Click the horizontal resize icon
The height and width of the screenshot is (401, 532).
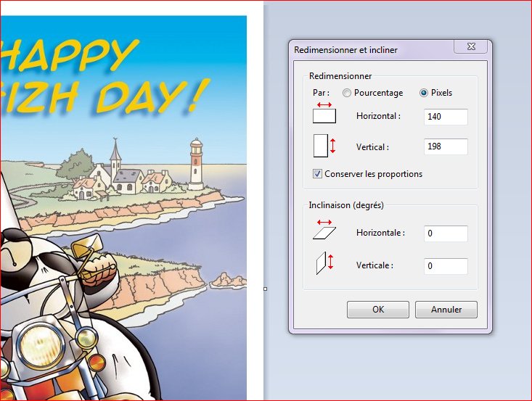point(324,113)
